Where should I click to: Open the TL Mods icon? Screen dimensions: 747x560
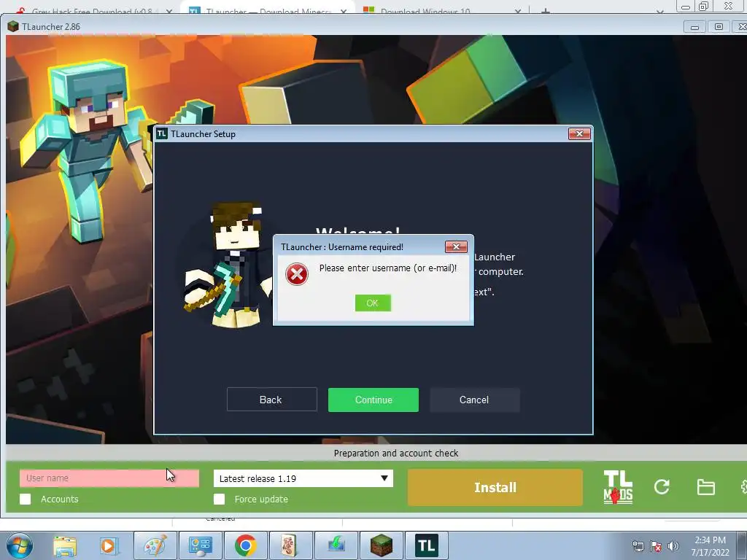618,487
